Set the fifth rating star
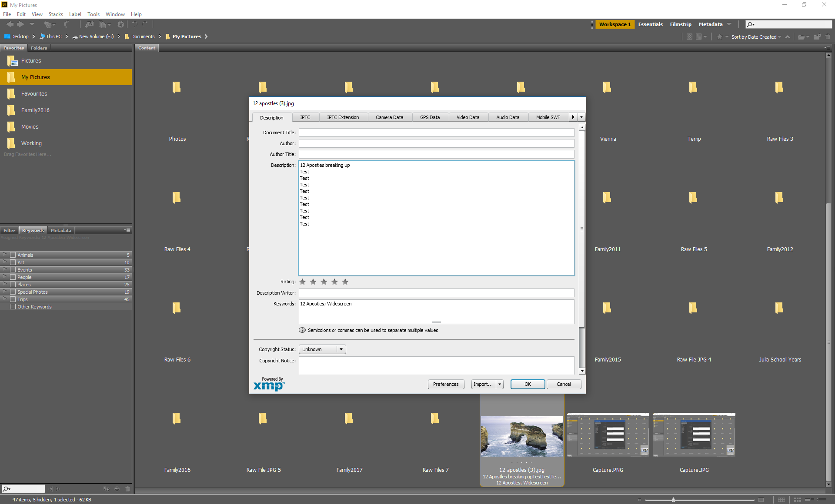 (345, 282)
